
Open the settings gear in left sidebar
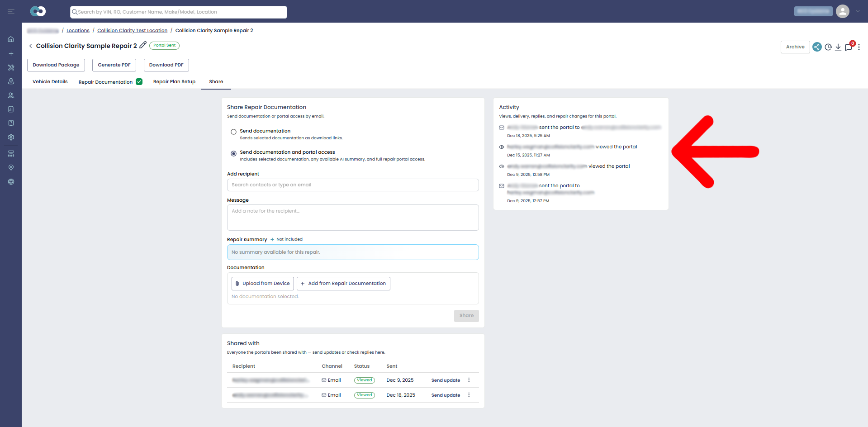click(11, 137)
